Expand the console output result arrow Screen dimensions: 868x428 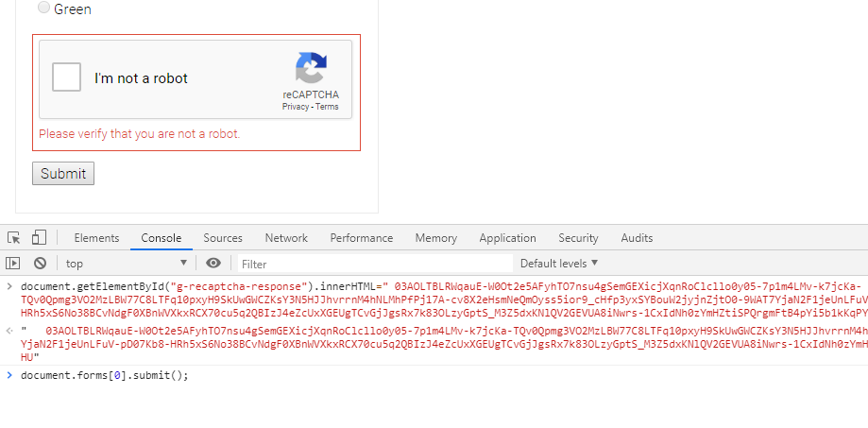click(x=9, y=331)
